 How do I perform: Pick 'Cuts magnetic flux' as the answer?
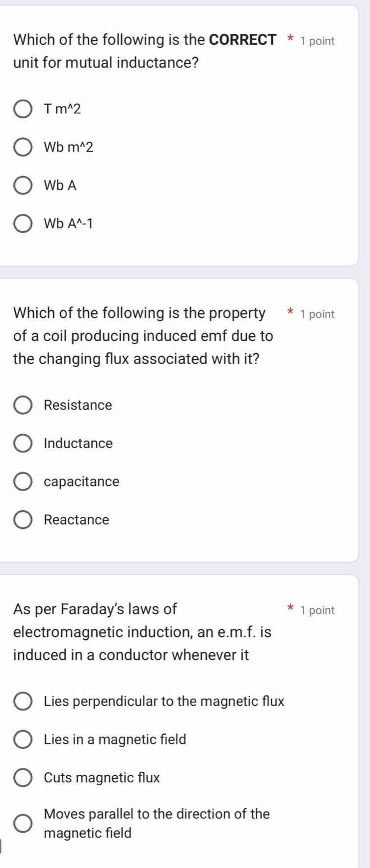tap(23, 778)
